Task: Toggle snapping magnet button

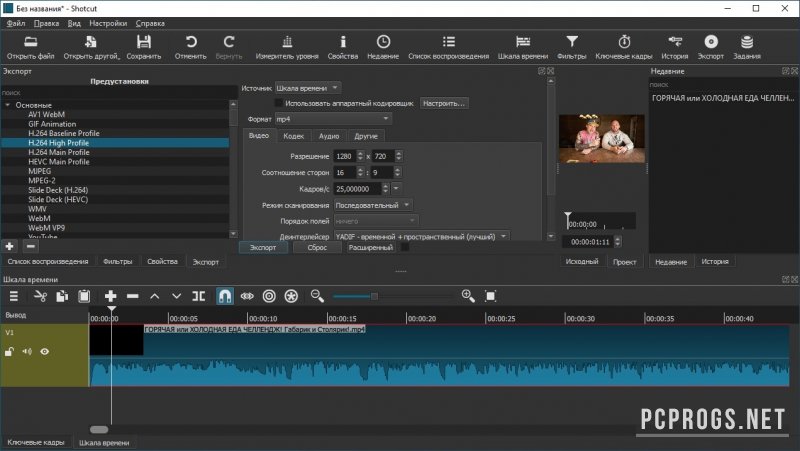Action: click(x=224, y=296)
